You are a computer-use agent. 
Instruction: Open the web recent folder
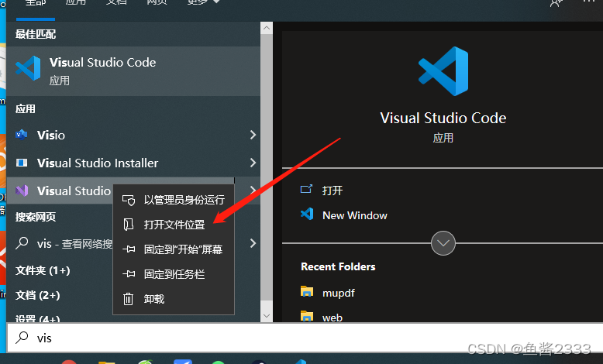pos(333,318)
